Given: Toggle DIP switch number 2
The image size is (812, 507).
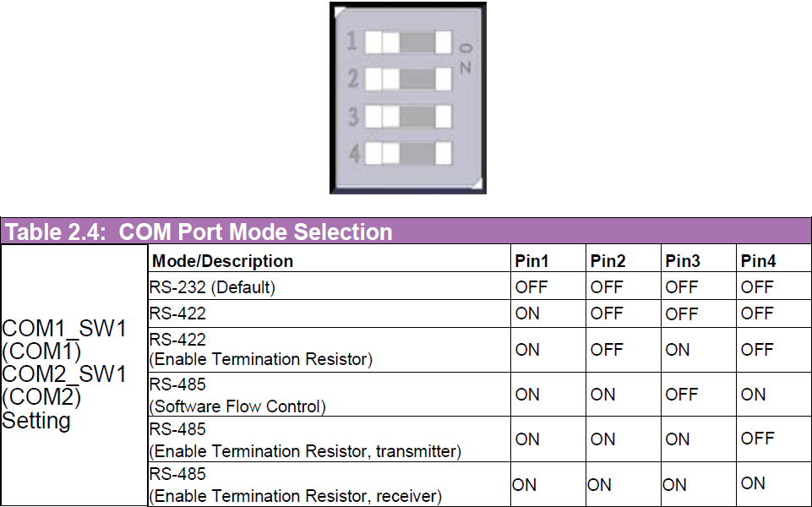Looking at the screenshot, I should 410,79.
